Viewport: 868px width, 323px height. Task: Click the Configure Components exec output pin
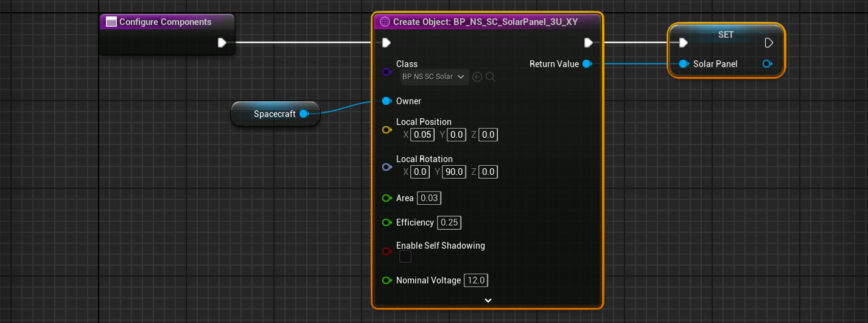click(x=222, y=43)
